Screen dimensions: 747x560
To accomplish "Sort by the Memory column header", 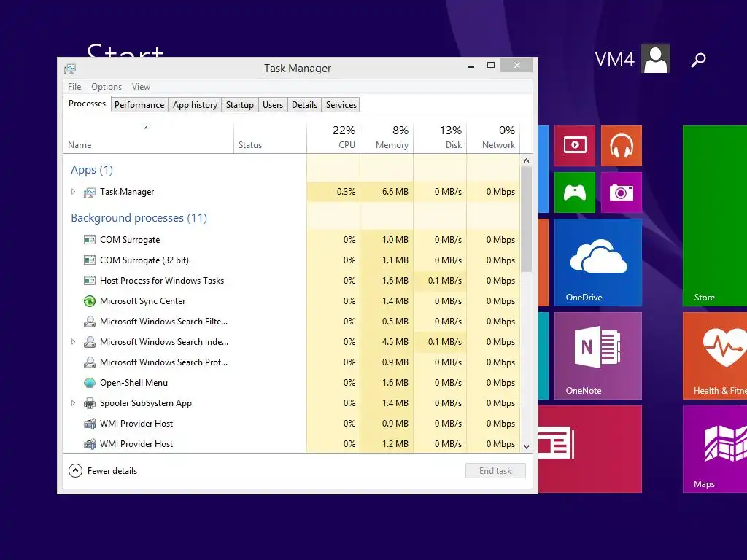I will (387, 138).
